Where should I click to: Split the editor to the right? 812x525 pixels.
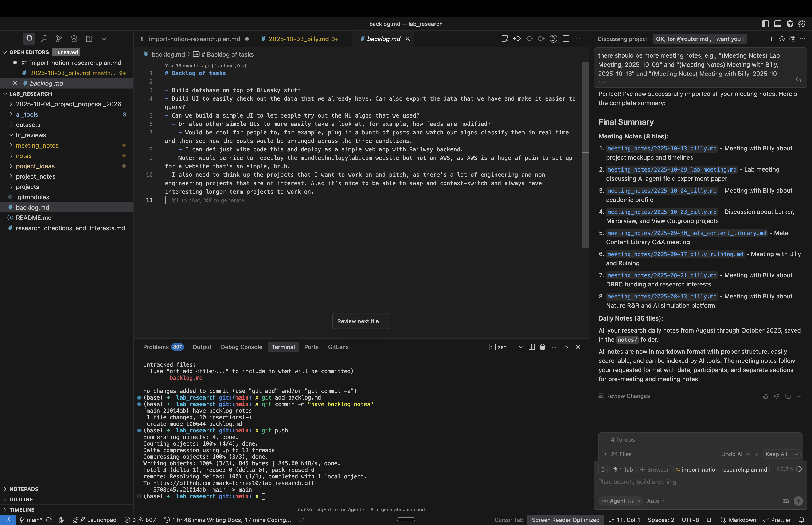pyautogui.click(x=566, y=39)
